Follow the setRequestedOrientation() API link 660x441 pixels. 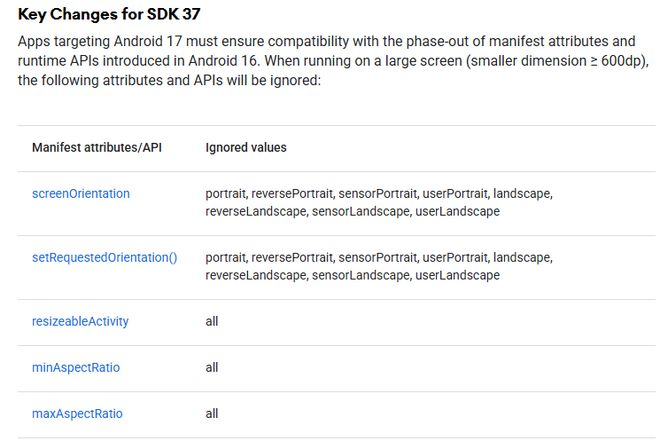tap(105, 257)
